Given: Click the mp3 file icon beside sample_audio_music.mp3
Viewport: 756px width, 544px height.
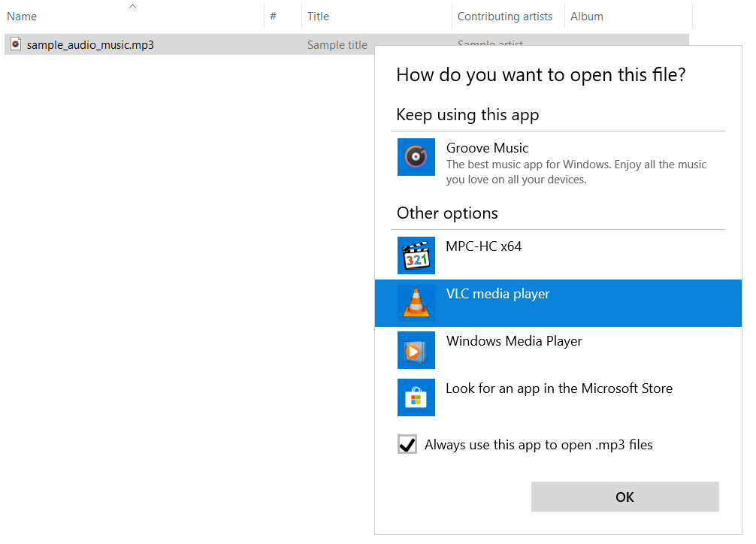Looking at the screenshot, I should tap(16, 44).
